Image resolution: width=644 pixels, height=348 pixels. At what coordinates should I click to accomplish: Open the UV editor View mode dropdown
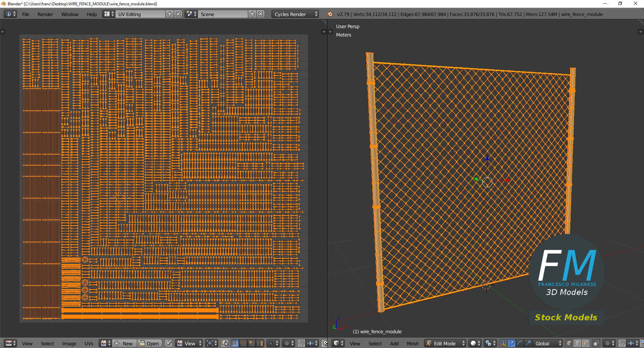pos(190,343)
